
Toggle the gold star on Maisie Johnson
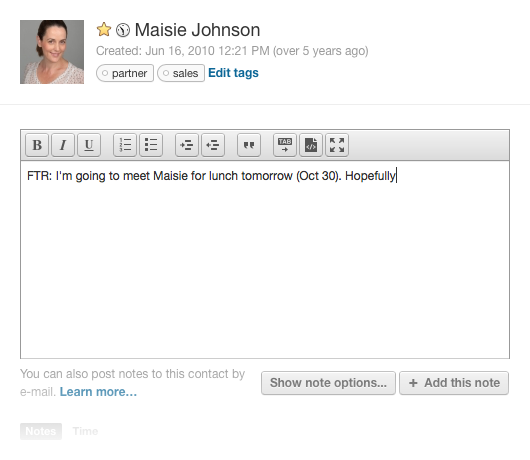104,30
